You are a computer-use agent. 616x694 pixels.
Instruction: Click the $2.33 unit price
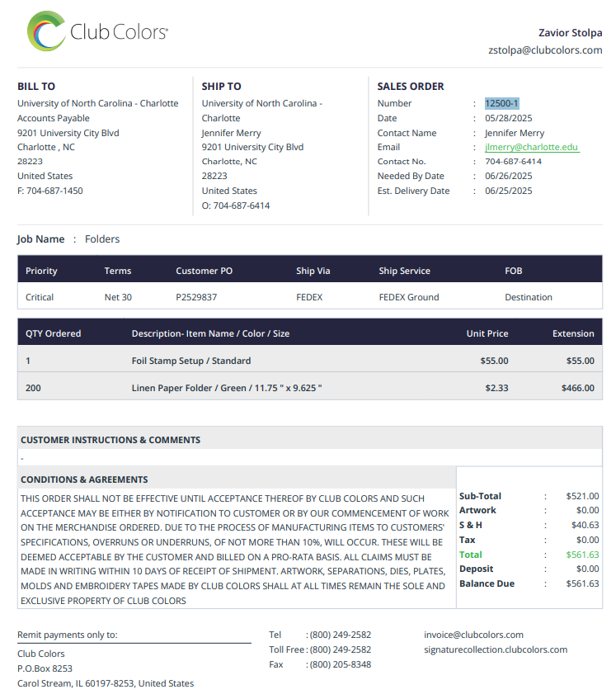pyautogui.click(x=496, y=388)
